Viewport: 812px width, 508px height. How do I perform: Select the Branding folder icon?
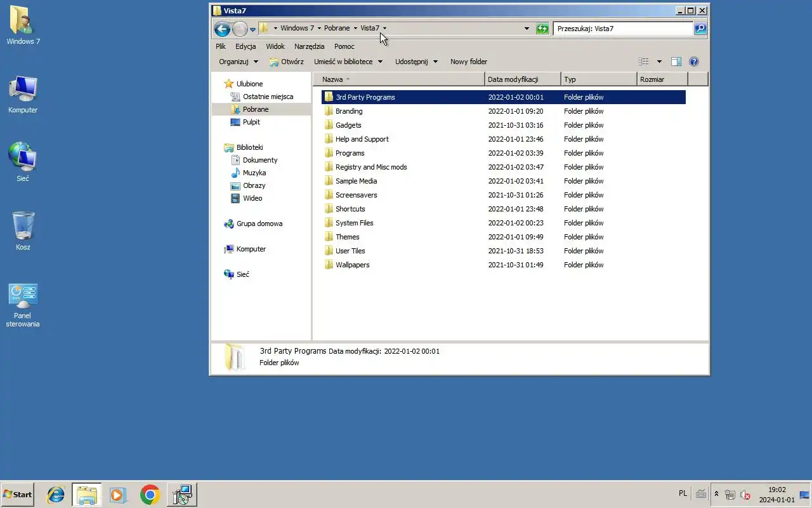coord(329,111)
